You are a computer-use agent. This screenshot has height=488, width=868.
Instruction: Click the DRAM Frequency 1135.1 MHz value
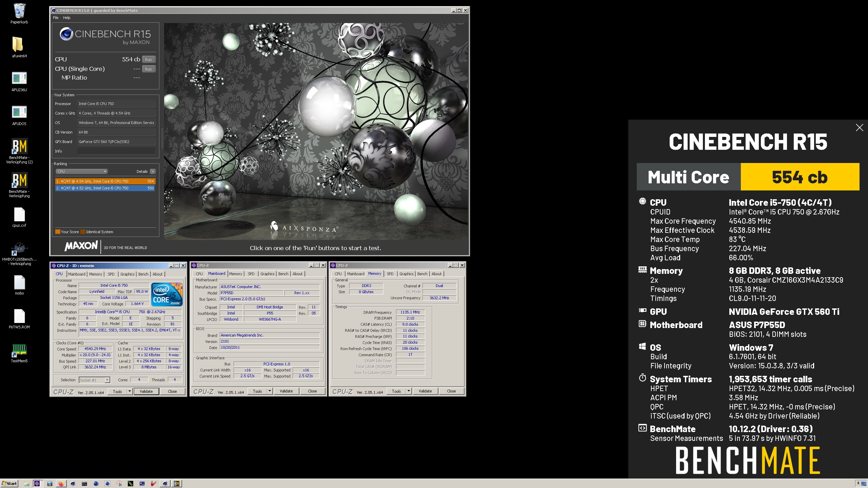tap(410, 312)
